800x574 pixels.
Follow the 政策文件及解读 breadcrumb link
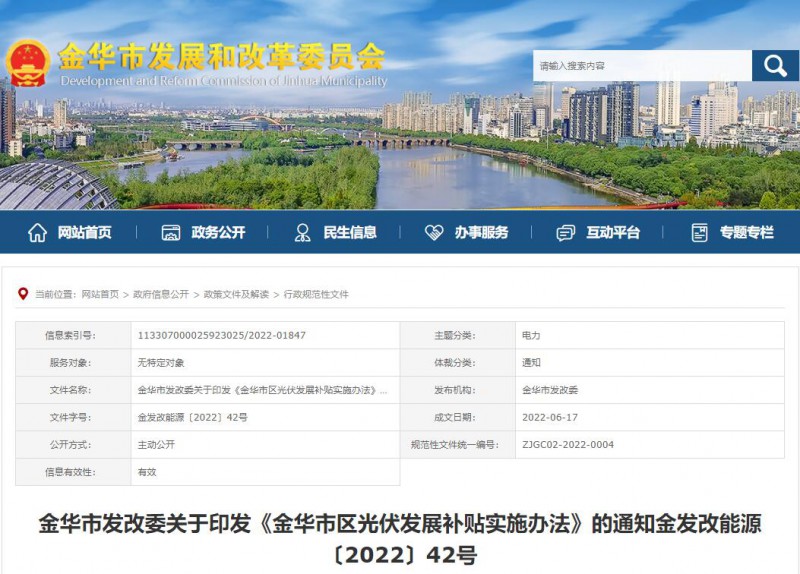236,295
